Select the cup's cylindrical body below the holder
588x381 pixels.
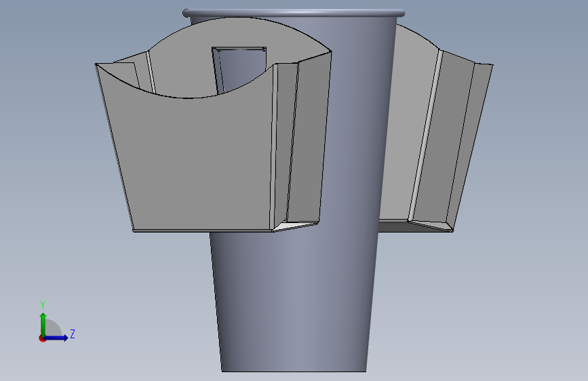[294, 300]
